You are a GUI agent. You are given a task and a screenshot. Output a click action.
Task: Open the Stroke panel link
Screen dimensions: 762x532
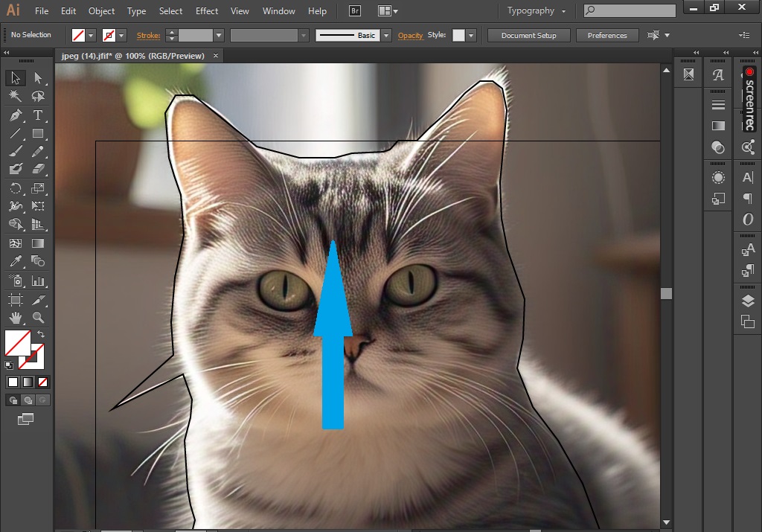(x=148, y=36)
